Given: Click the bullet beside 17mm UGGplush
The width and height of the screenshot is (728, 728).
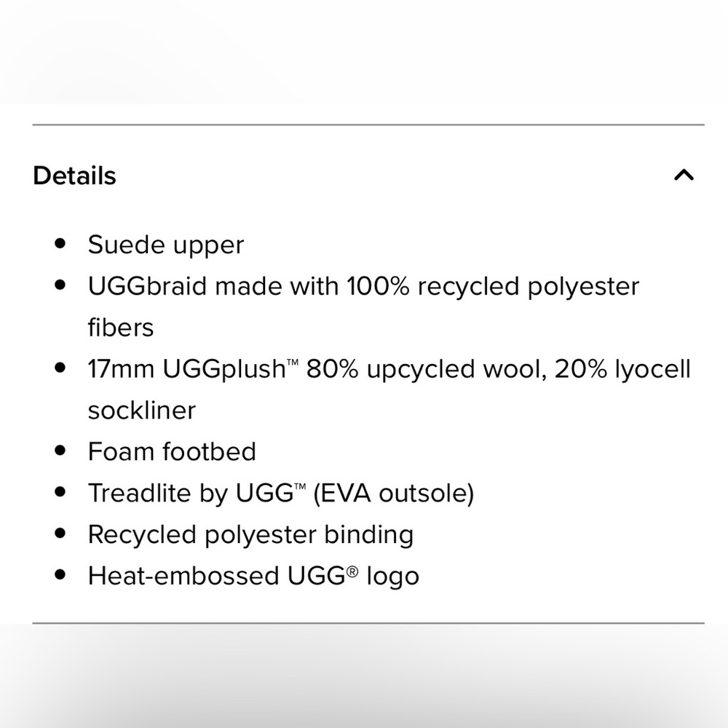Looking at the screenshot, I should pyautogui.click(x=60, y=368).
